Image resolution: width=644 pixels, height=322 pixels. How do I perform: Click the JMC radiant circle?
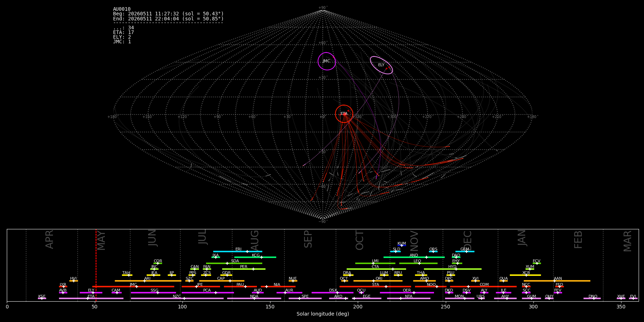point(327,61)
